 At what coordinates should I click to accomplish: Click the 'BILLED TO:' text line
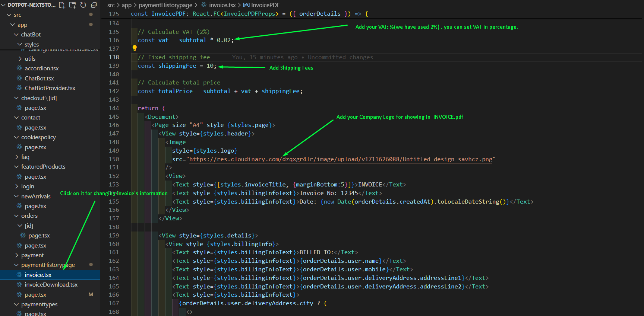tap(265, 252)
